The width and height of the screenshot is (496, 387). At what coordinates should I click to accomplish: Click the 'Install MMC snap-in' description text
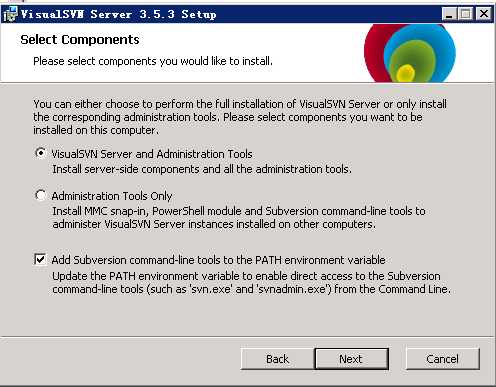[239, 218]
